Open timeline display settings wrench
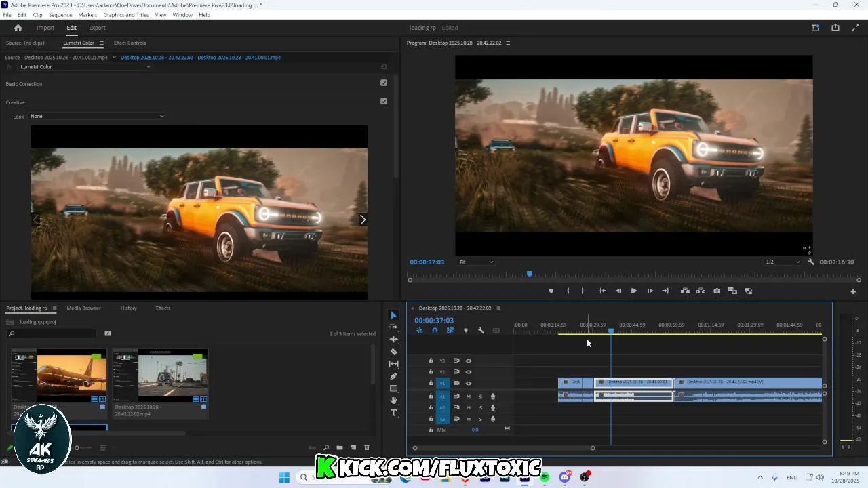Viewport: 868px width, 488px height. (x=481, y=331)
